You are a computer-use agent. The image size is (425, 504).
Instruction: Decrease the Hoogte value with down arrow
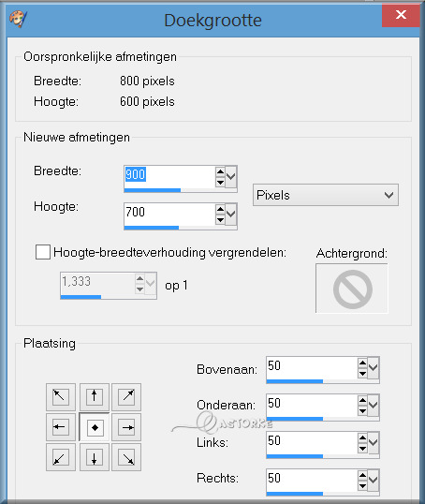[x=220, y=219]
